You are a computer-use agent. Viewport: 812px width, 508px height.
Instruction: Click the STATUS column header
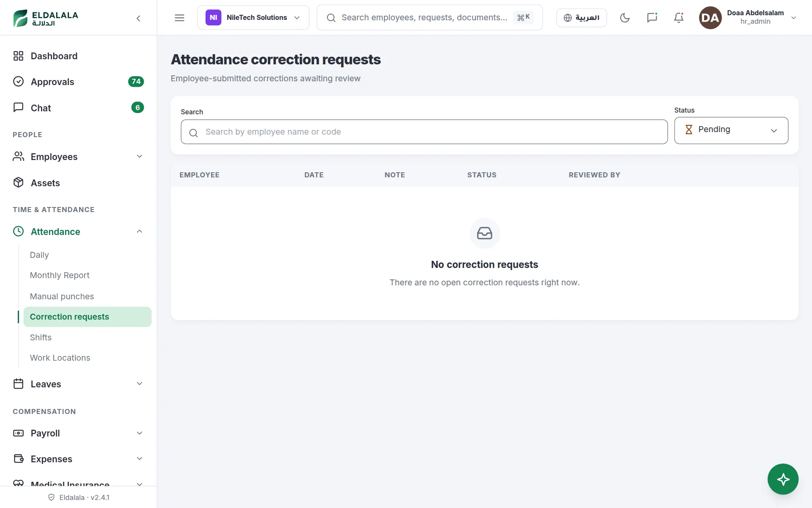pos(482,175)
